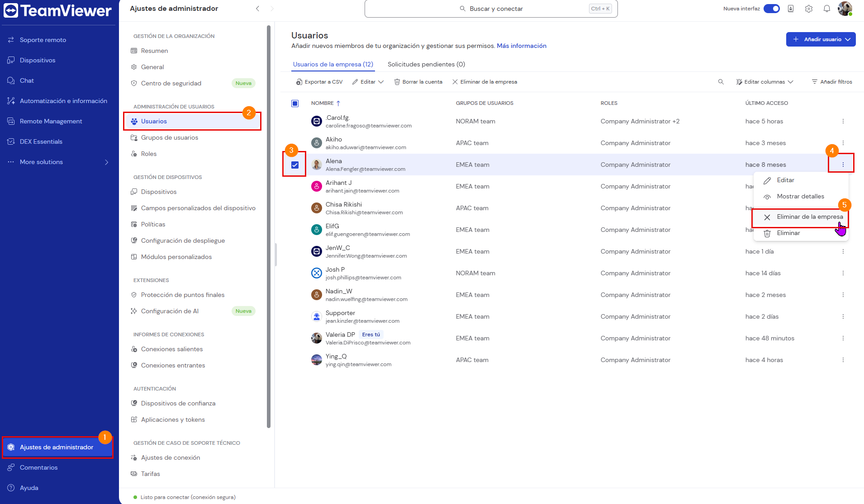
Task: Go forward with the right arrow
Action: coord(272,9)
